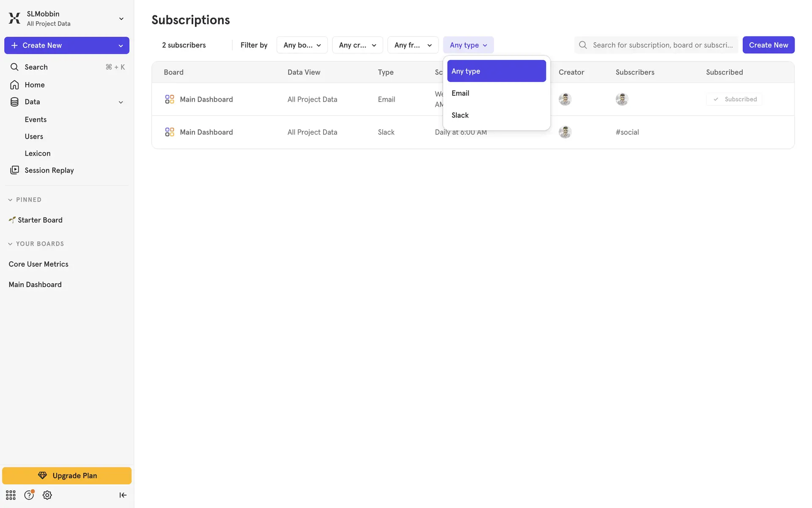Click the Home icon in sidebar
The image size is (812, 508).
(14, 85)
